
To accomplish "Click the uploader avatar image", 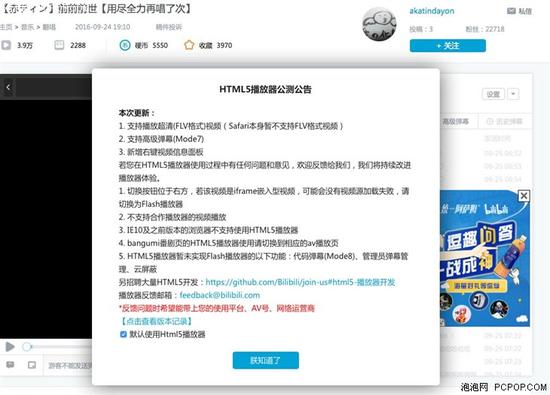I will (x=379, y=24).
